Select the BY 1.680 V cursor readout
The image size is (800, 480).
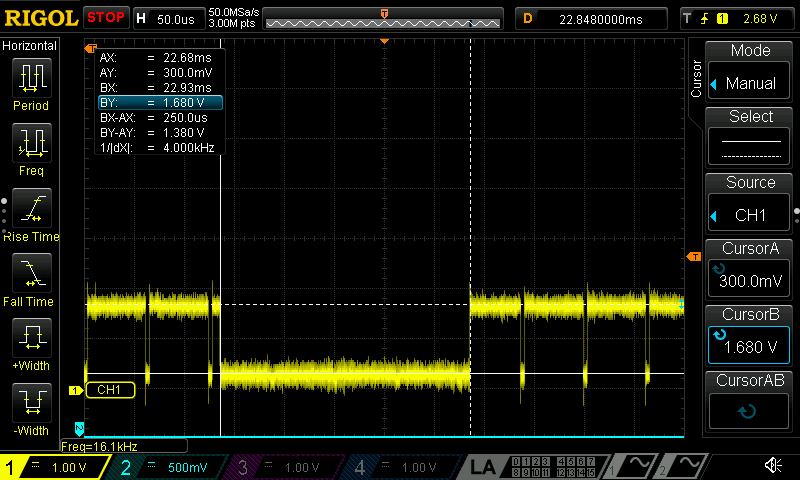tap(160, 103)
